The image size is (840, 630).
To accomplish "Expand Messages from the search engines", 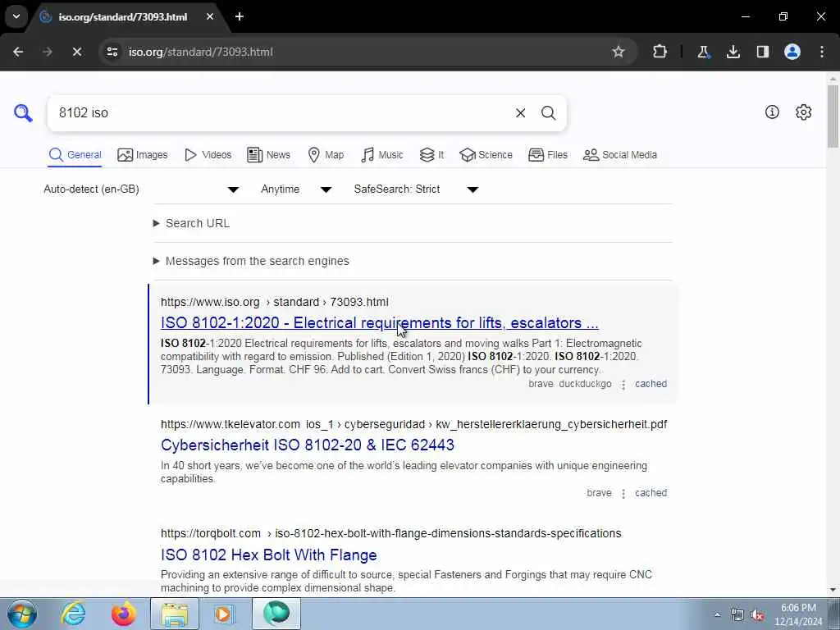I will pyautogui.click(x=251, y=261).
